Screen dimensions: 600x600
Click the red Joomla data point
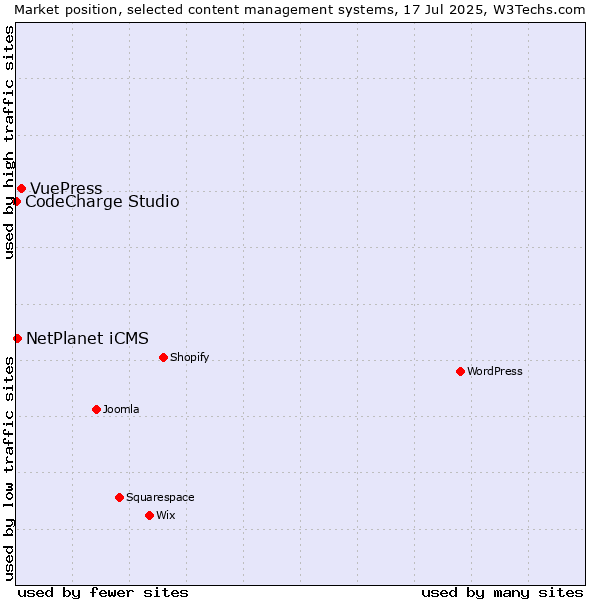pyautogui.click(x=96, y=409)
